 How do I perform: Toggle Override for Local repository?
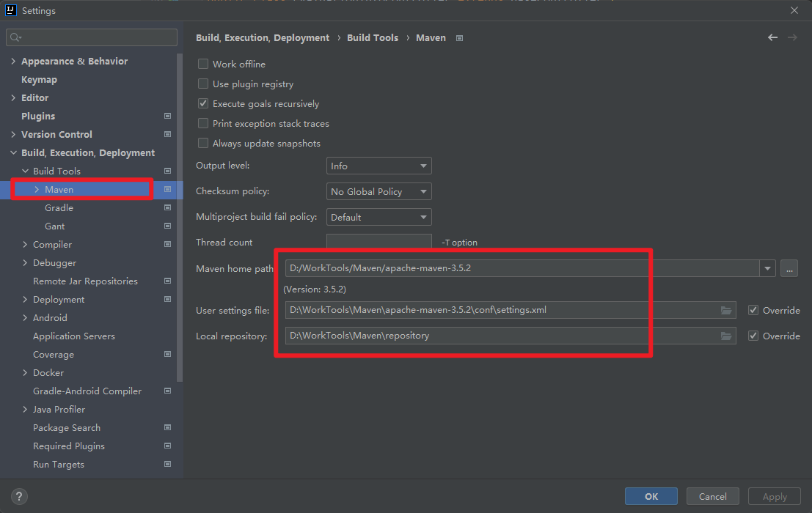(x=753, y=336)
